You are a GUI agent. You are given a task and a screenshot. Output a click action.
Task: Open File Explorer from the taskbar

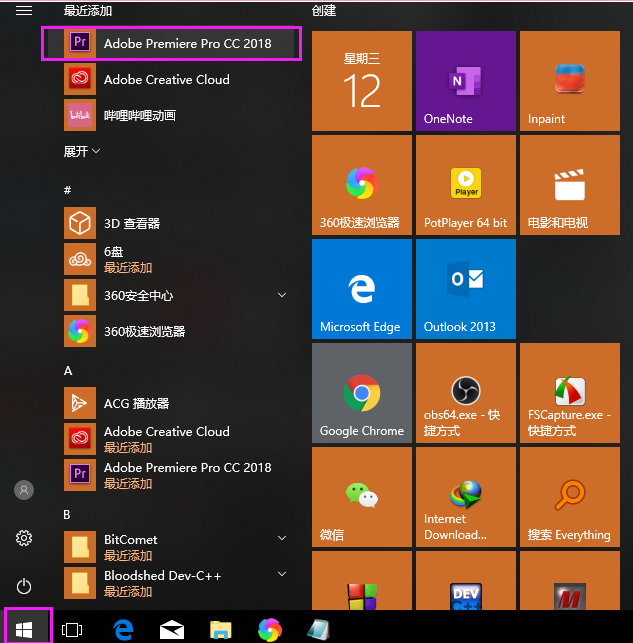[x=221, y=629]
